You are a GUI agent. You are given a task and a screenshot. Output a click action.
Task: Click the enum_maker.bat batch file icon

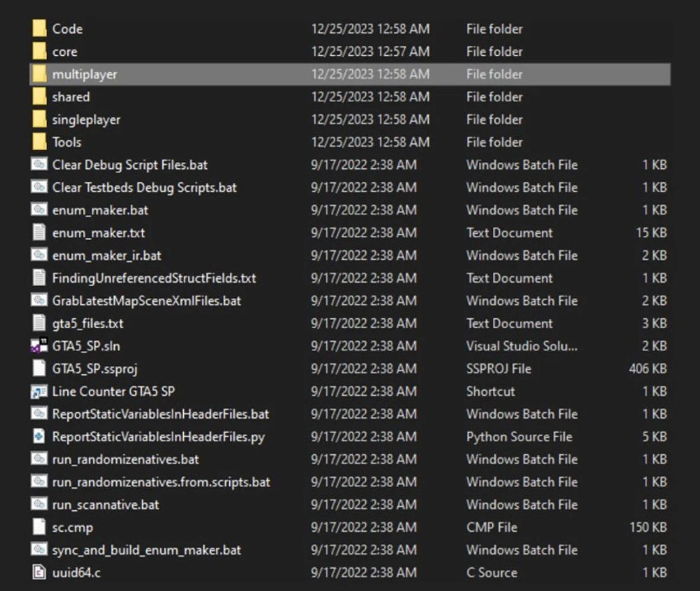pyautogui.click(x=40, y=210)
